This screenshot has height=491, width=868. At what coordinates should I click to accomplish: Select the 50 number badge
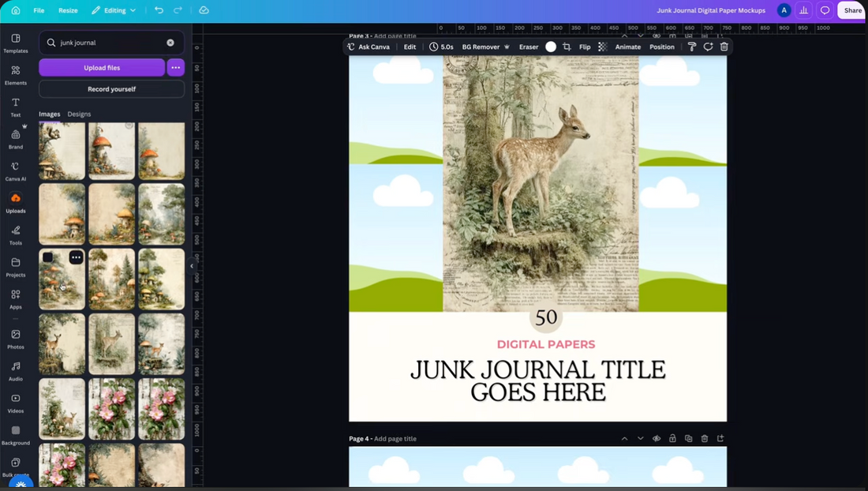coord(546,317)
